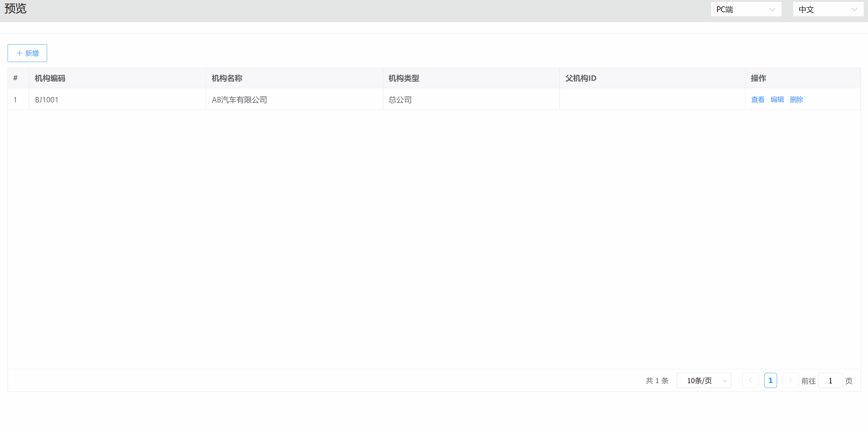868x429 pixels.
Task: Click the 机构类型 column header
Action: (x=404, y=78)
